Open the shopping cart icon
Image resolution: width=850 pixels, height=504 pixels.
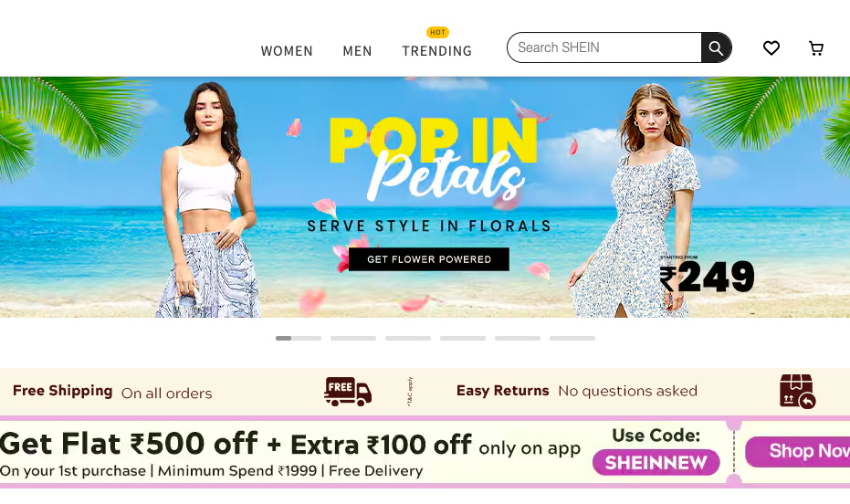tap(816, 48)
